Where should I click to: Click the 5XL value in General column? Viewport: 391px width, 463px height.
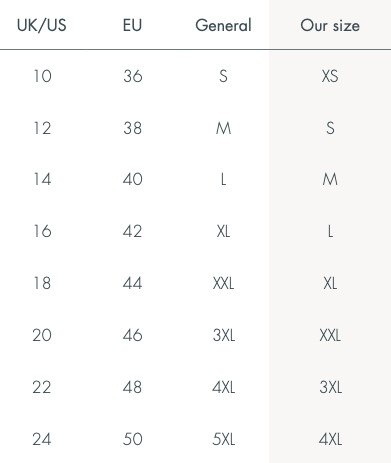point(224,439)
